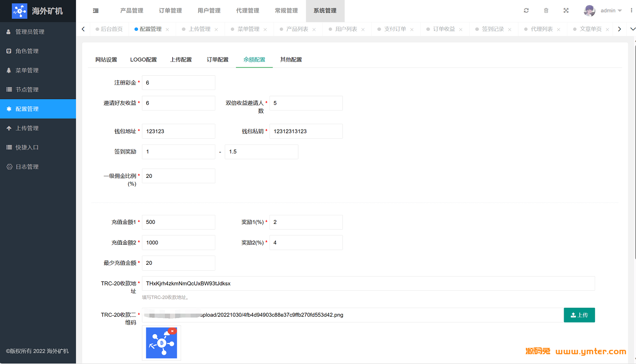Click the 注册彩金 input field
636x364 pixels.
tap(179, 83)
